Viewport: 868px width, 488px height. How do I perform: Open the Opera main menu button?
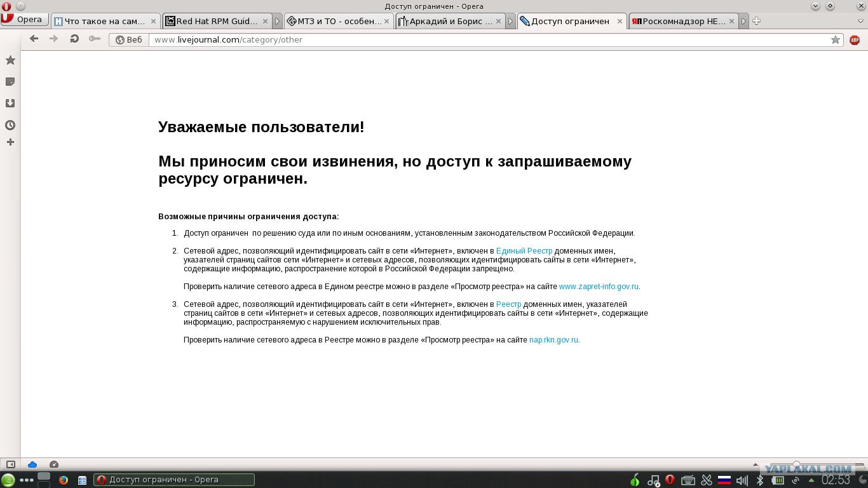[x=24, y=20]
